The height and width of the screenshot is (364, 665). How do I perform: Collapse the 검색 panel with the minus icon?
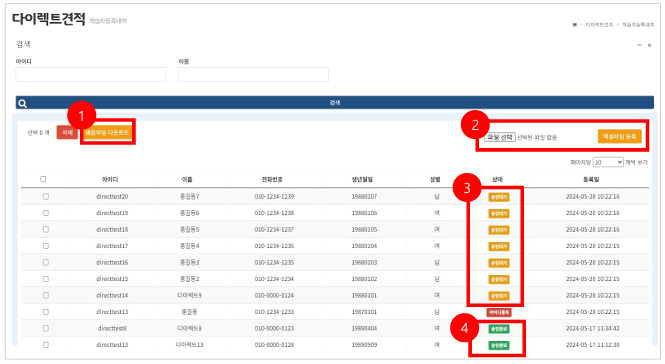640,45
